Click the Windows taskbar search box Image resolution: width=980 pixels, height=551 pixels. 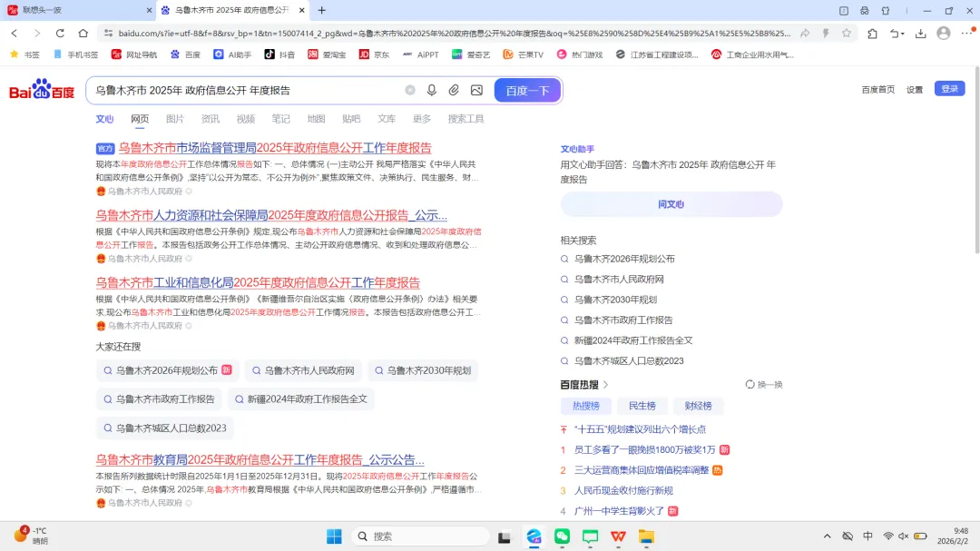420,536
